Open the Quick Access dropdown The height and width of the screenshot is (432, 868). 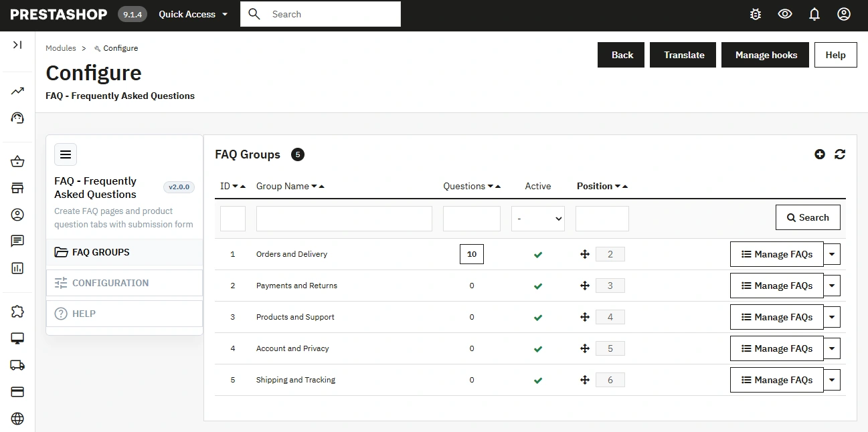pos(193,14)
